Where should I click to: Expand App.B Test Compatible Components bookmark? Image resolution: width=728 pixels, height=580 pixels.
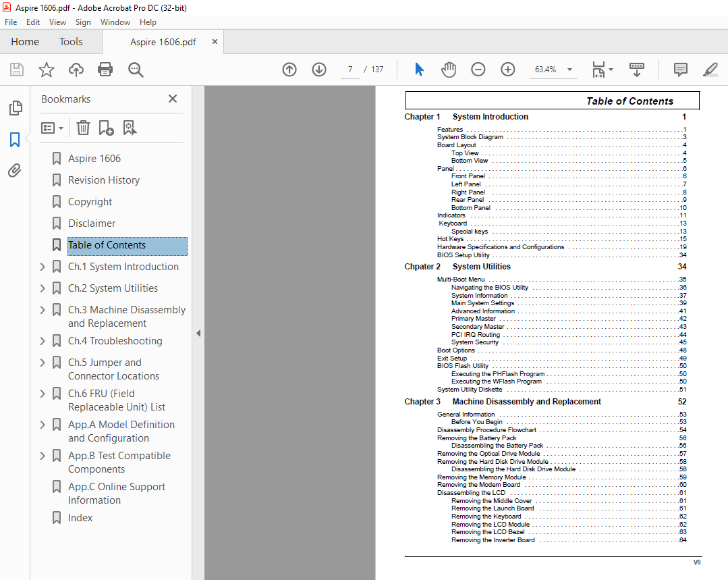(43, 456)
